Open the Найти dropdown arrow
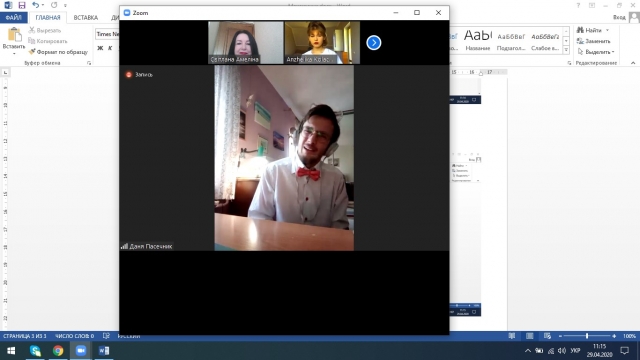The image size is (640, 360). [x=607, y=30]
